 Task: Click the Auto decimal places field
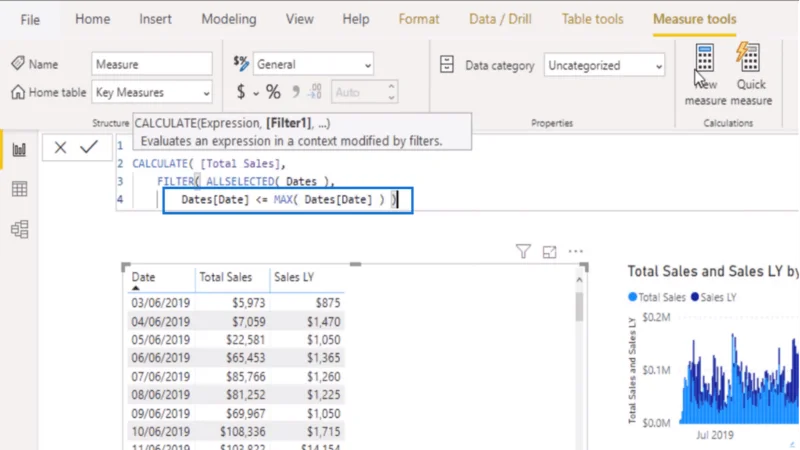click(359, 92)
